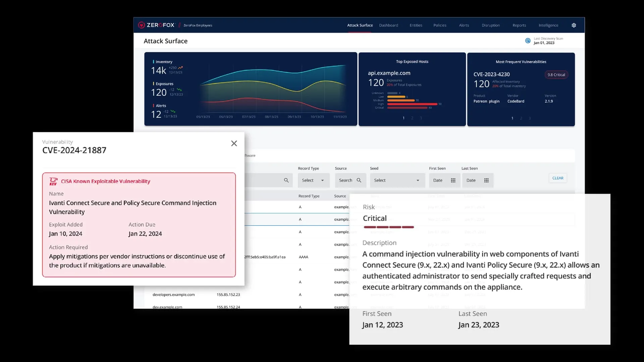Click the search magnifier in Source filter
This screenshot has width=644, height=362.
coord(359,180)
